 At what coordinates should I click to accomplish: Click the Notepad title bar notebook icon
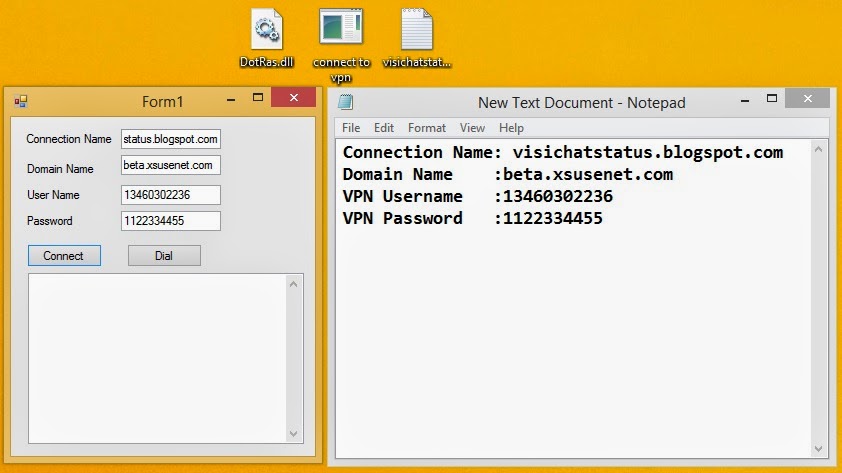tap(345, 102)
